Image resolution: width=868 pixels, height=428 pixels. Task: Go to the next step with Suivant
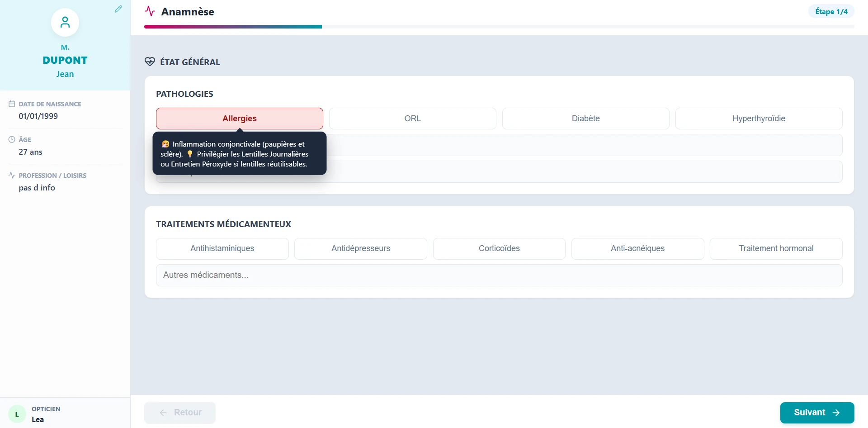point(817,413)
